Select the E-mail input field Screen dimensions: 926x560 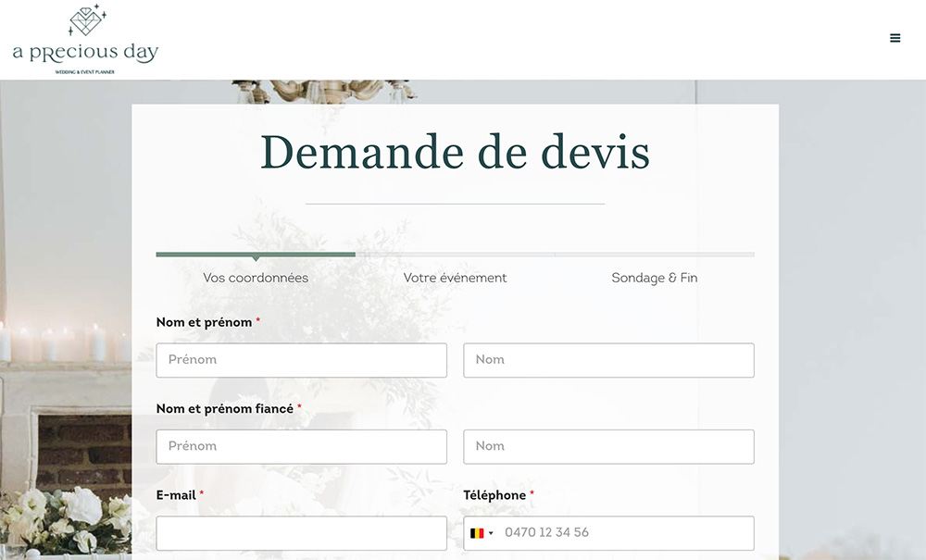[x=301, y=533]
